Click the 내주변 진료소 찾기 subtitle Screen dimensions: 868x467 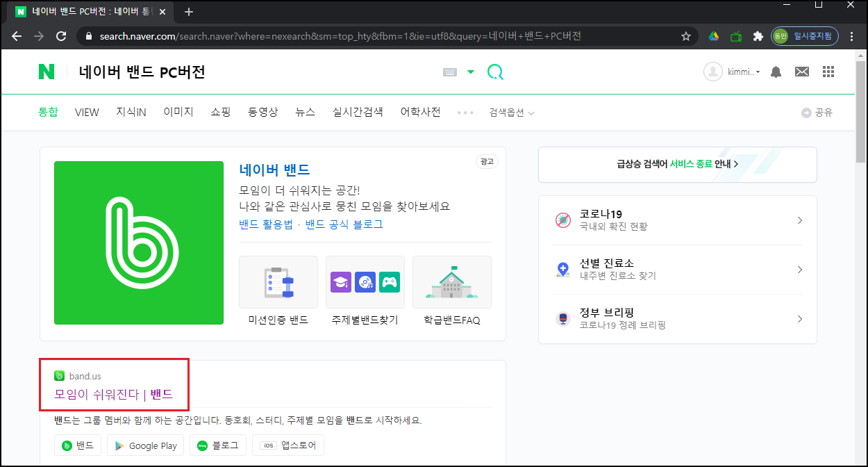tap(618, 276)
